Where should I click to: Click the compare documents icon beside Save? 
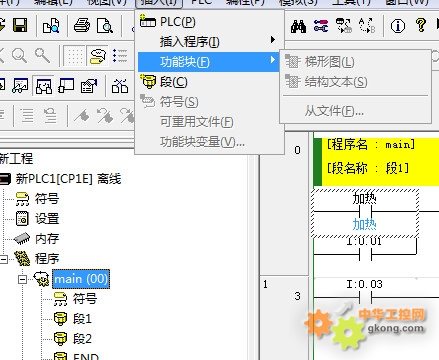pyautogui.click(x=51, y=25)
